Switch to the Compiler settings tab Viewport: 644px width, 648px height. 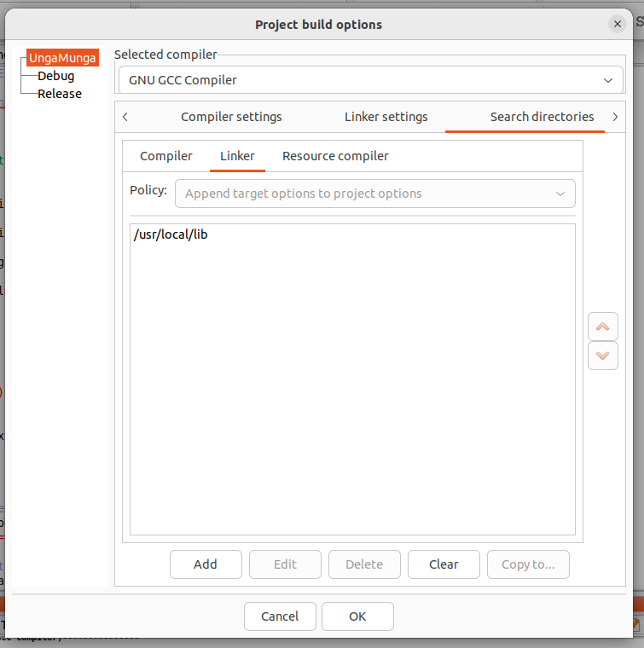point(231,117)
